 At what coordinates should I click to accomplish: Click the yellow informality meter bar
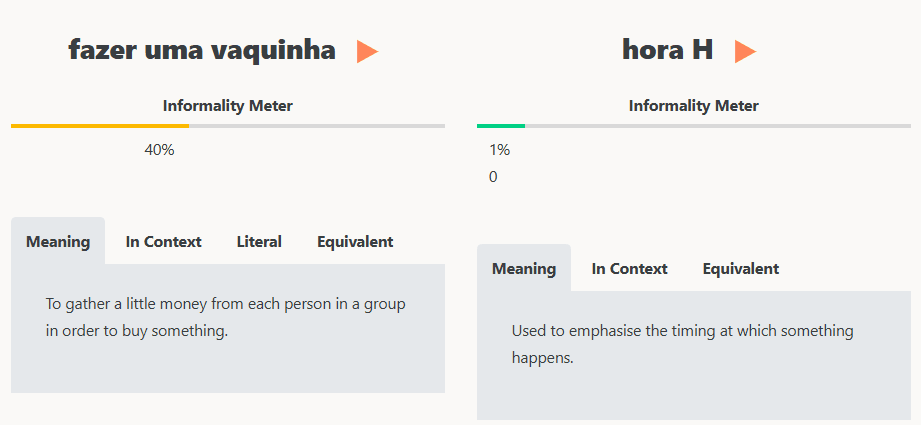click(x=100, y=126)
